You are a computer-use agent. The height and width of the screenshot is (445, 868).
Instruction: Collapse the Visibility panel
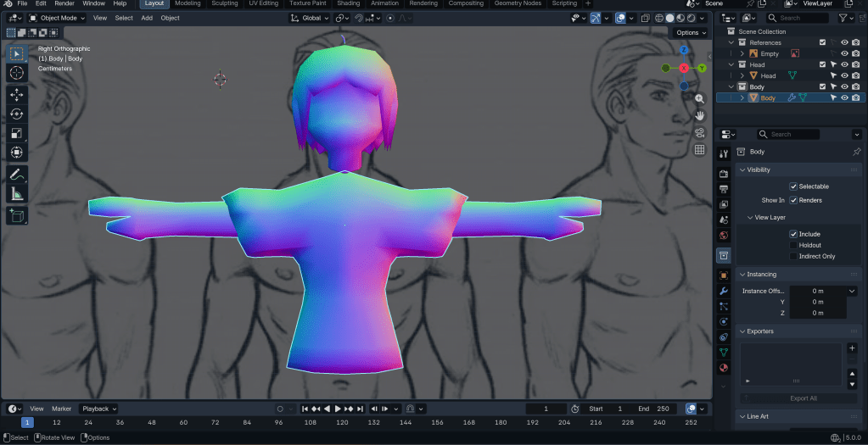coord(759,170)
